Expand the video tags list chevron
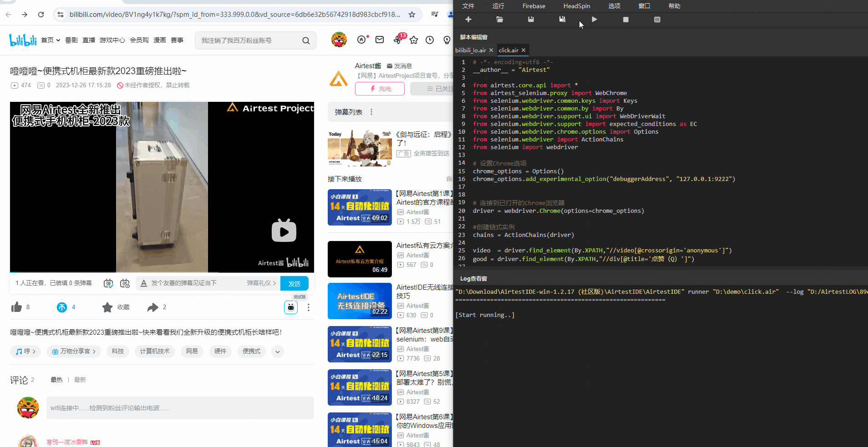868x447 pixels. (278, 352)
